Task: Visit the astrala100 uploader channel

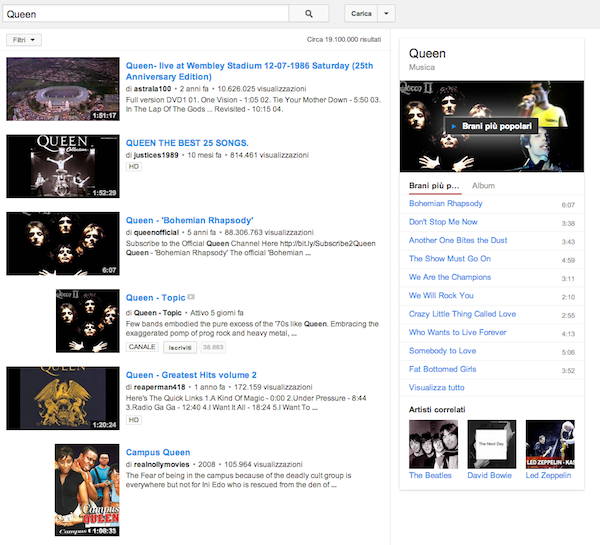Action: (152, 89)
